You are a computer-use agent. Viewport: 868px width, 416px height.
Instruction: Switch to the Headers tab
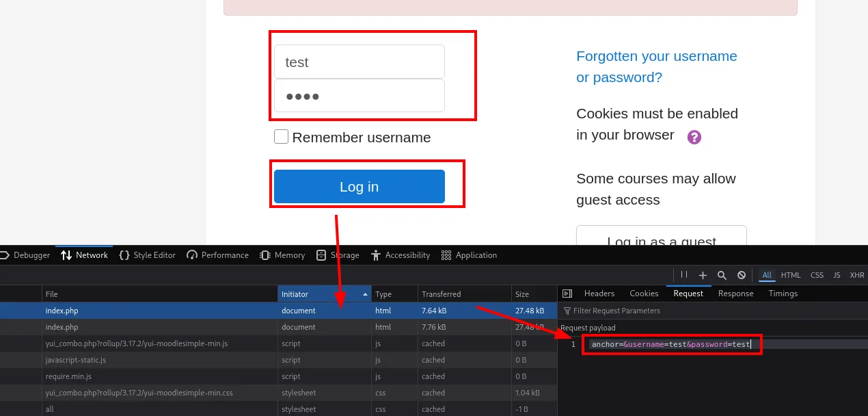point(599,294)
